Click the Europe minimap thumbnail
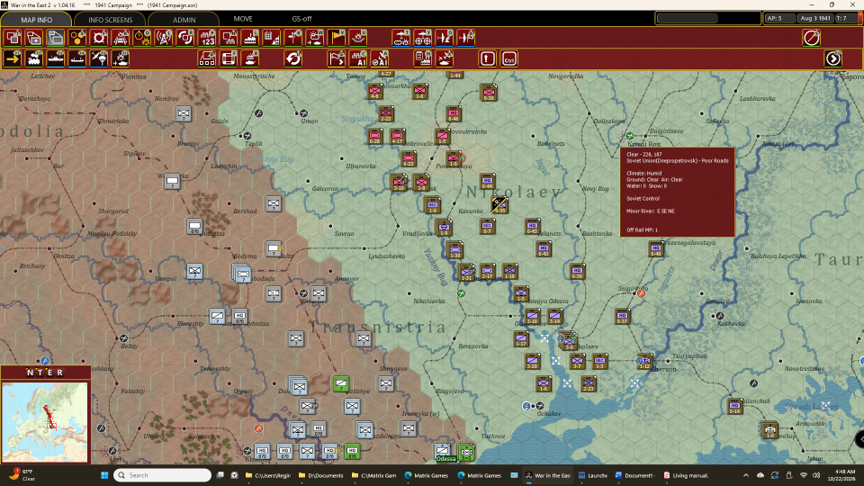The height and width of the screenshot is (486, 864). (45, 422)
